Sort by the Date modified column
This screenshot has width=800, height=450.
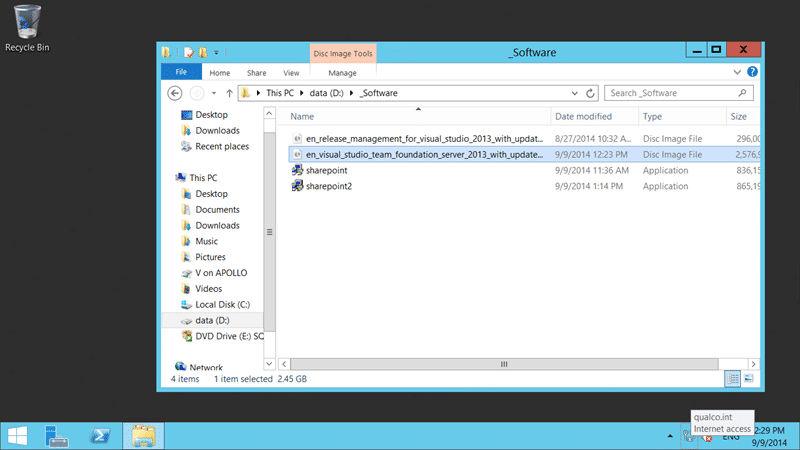click(x=594, y=116)
